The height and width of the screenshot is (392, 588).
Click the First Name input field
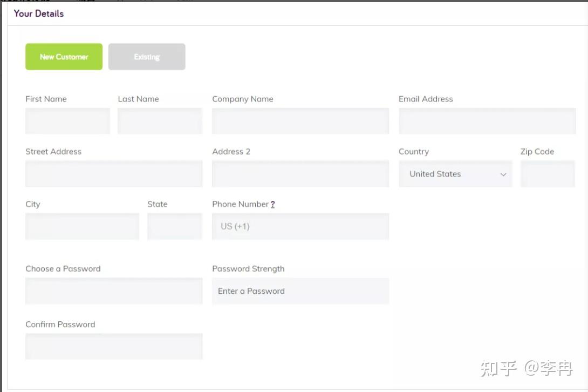tap(67, 121)
